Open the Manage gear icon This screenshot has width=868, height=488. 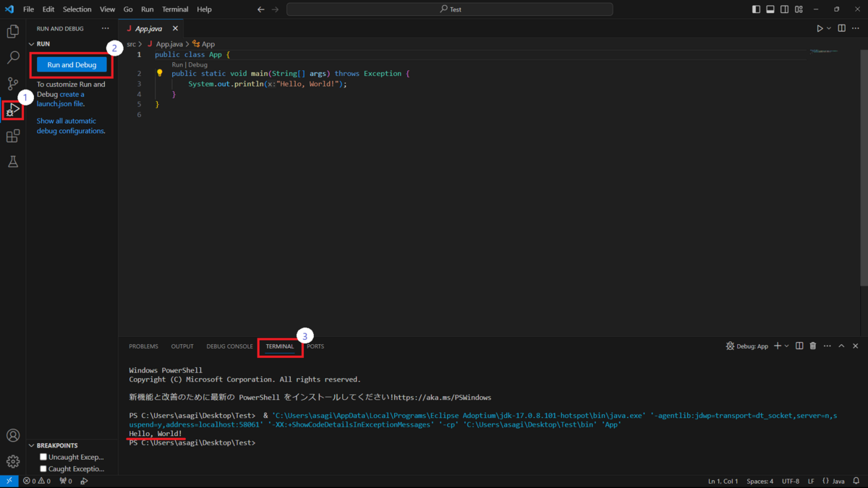click(x=12, y=461)
